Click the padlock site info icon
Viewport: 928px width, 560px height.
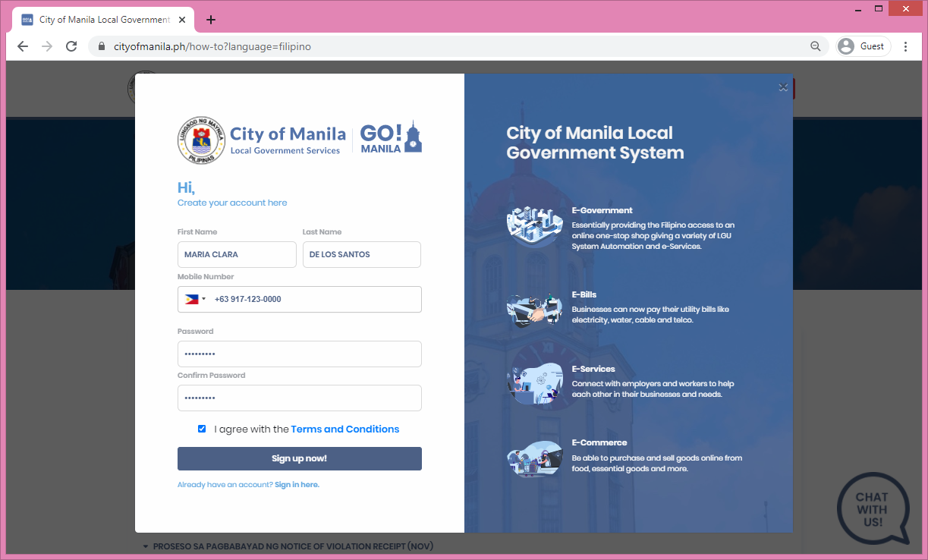(x=102, y=46)
